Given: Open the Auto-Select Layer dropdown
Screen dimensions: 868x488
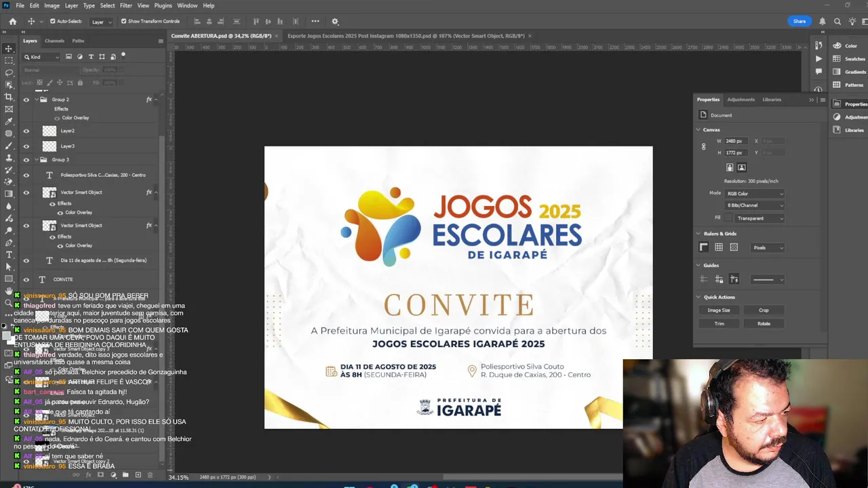Looking at the screenshot, I should (x=101, y=22).
